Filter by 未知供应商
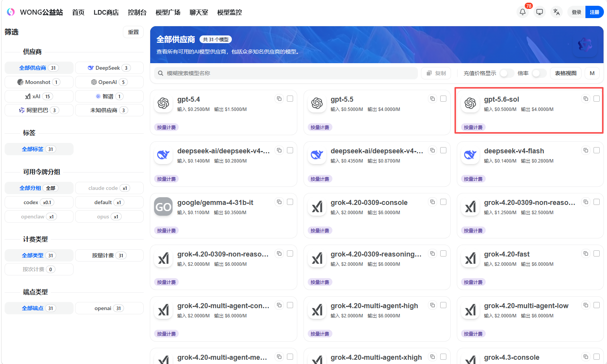 (x=109, y=110)
